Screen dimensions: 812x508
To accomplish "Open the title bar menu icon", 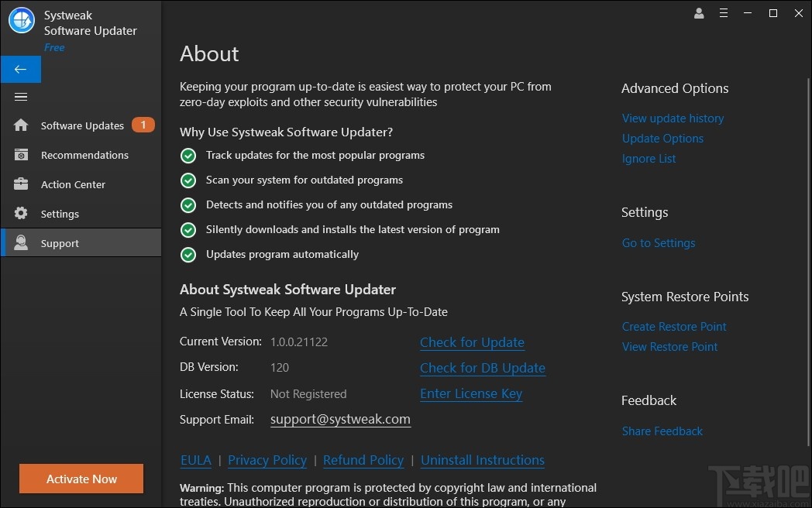I will coord(724,13).
